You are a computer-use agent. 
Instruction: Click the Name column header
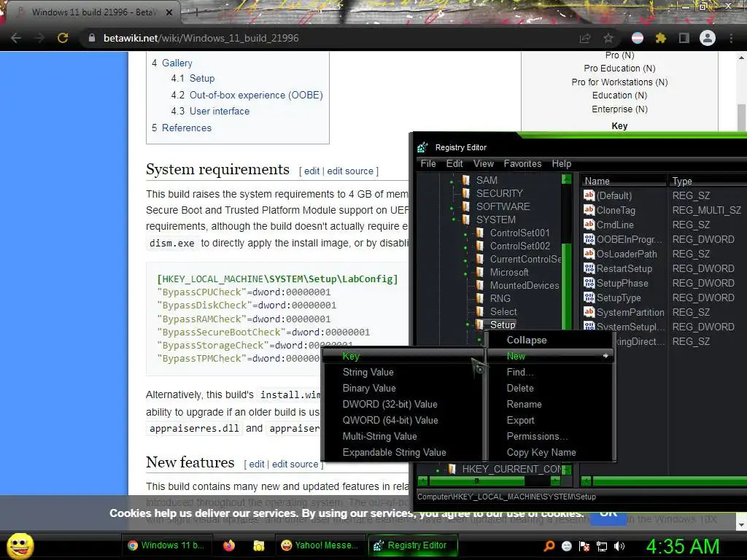(x=623, y=181)
